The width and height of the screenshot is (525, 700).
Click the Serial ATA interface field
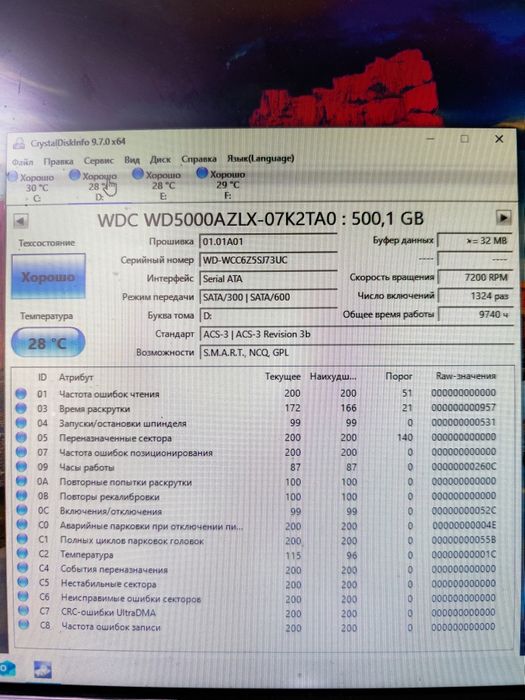(268, 279)
